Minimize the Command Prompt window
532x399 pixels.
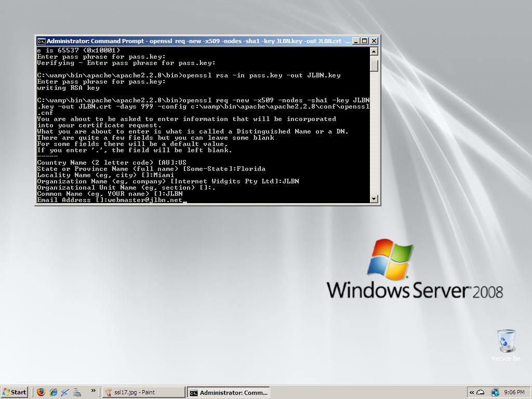[356, 41]
